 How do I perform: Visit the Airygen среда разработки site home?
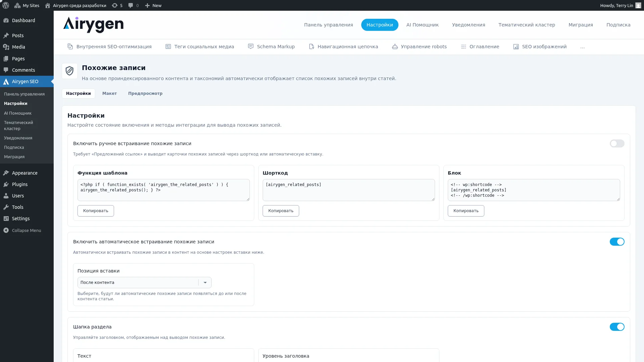75,5
